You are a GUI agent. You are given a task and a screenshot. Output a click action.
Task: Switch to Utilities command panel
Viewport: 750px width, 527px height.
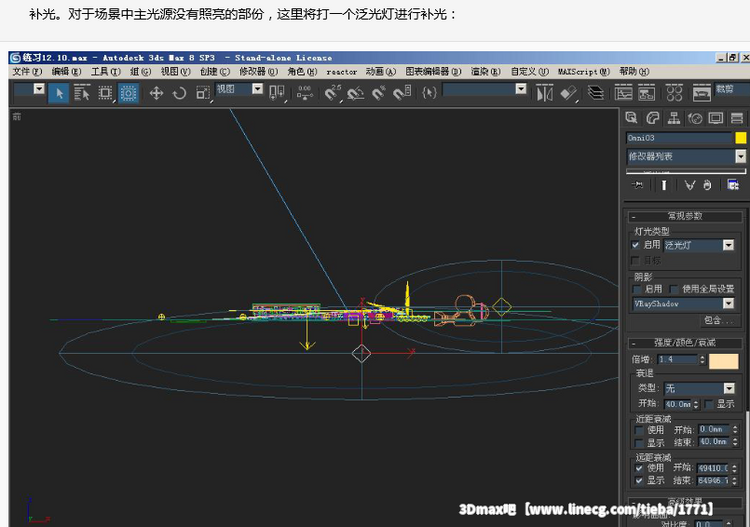pyautogui.click(x=737, y=118)
